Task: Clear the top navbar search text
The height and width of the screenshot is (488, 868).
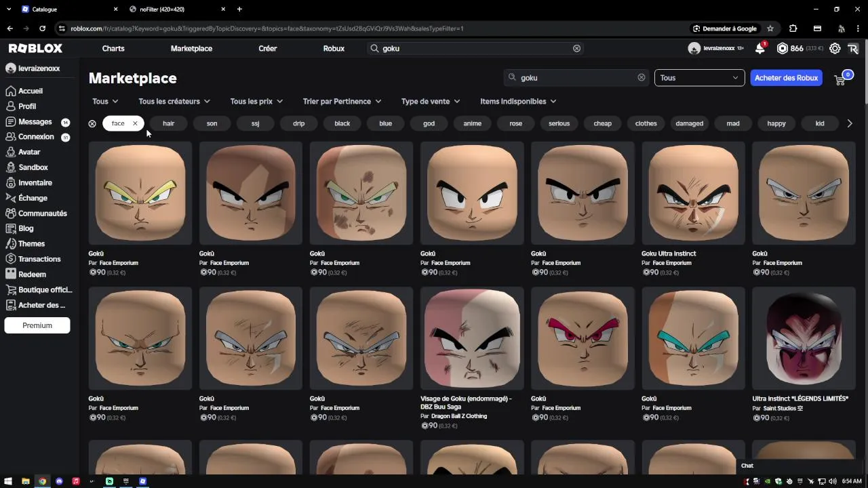Action: pos(576,48)
